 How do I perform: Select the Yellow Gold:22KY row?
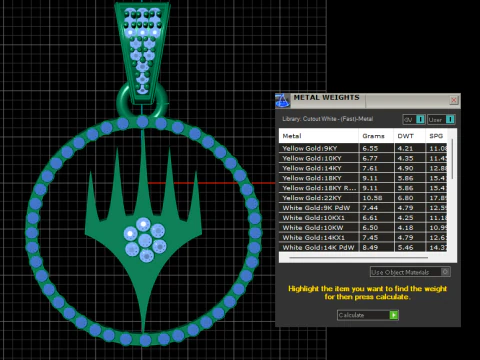tap(363, 198)
